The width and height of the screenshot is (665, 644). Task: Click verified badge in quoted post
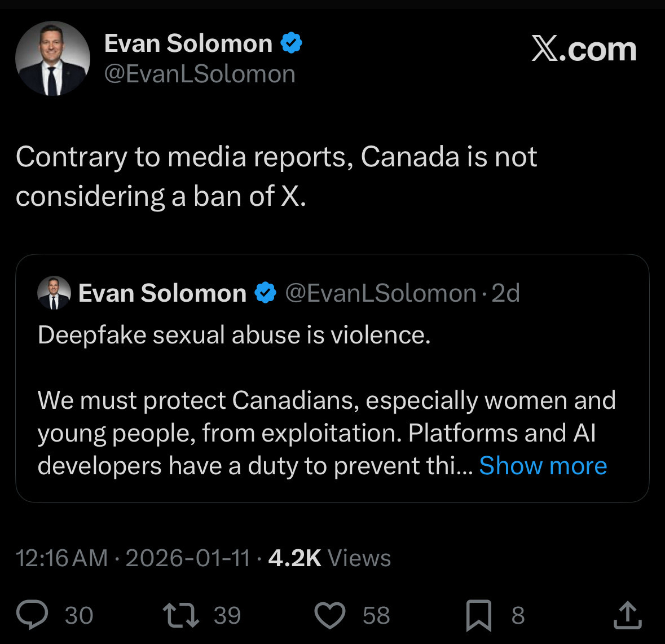266,293
